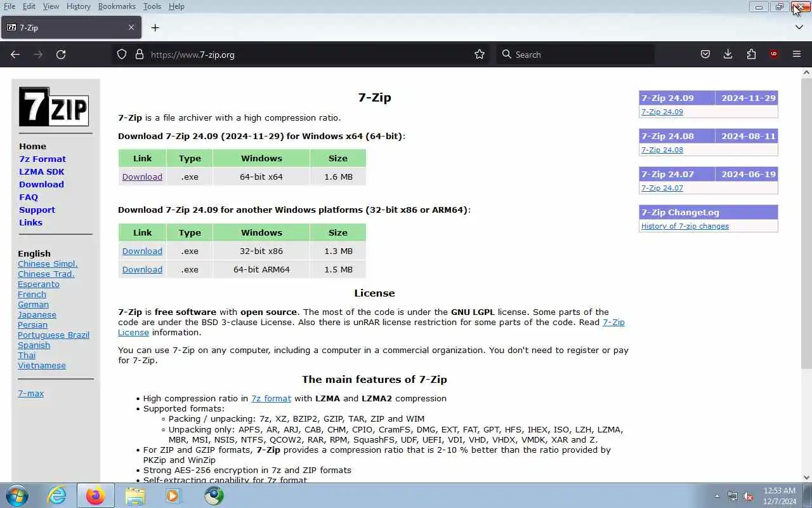Open the Tools menu
The image size is (812, 508).
pyautogui.click(x=152, y=6)
